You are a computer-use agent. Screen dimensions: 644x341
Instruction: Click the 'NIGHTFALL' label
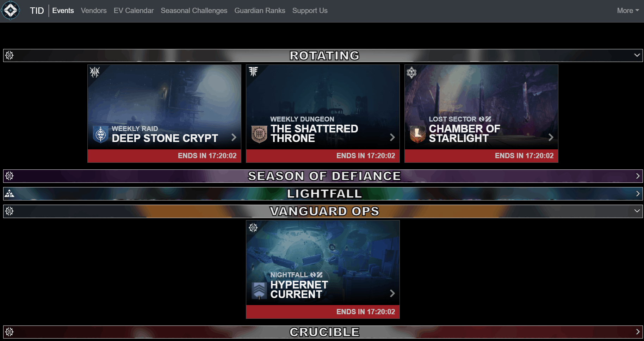289,275
